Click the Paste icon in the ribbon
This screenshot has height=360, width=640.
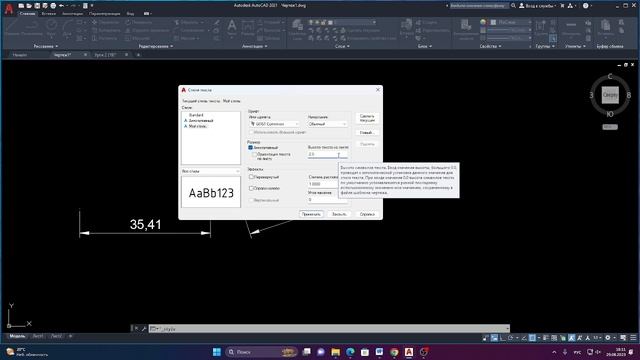point(606,28)
